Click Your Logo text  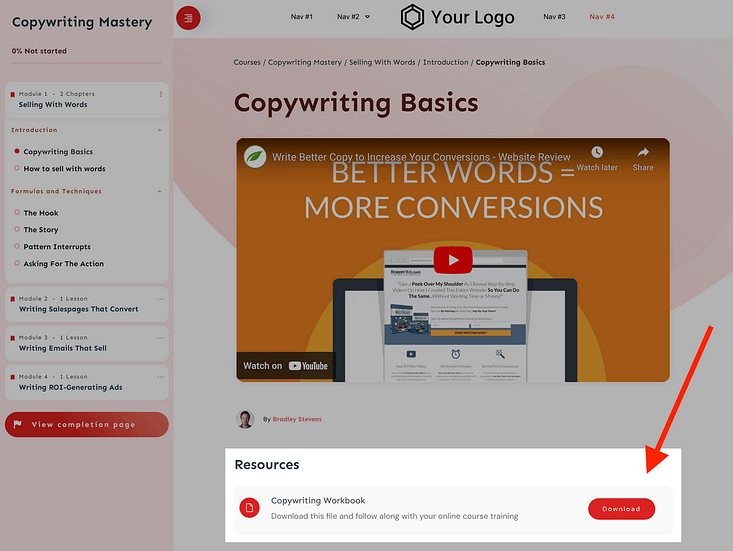click(x=473, y=18)
